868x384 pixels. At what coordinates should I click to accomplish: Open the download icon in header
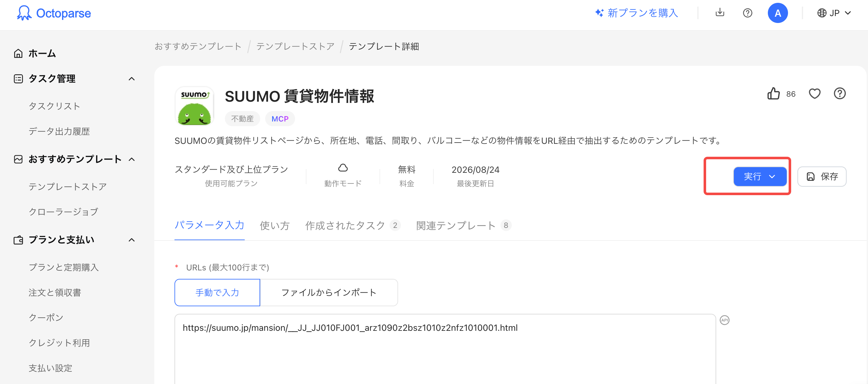point(720,13)
